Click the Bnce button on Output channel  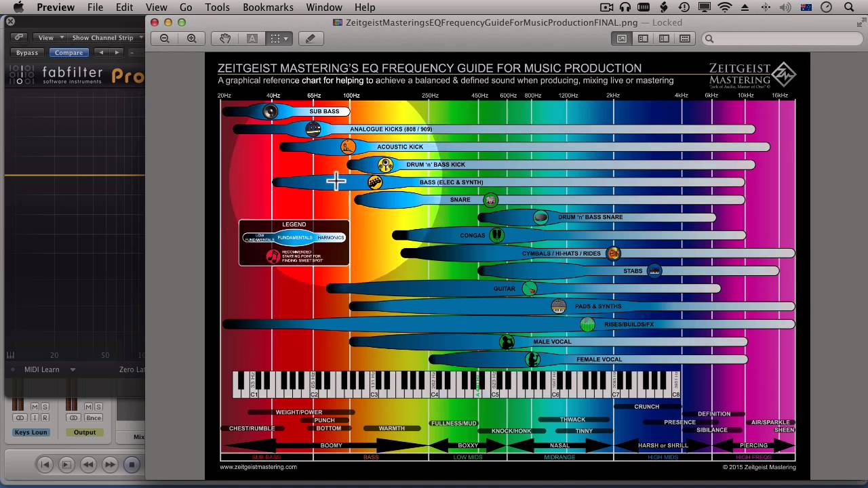[x=94, y=418]
